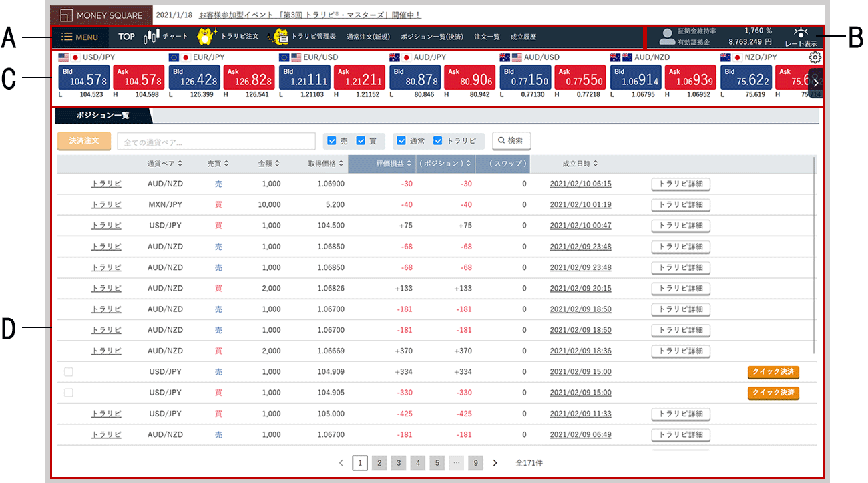This screenshot has height=483, width=868.
Task: Click the EUR/USD Ask rate tile
Action: tap(359, 77)
